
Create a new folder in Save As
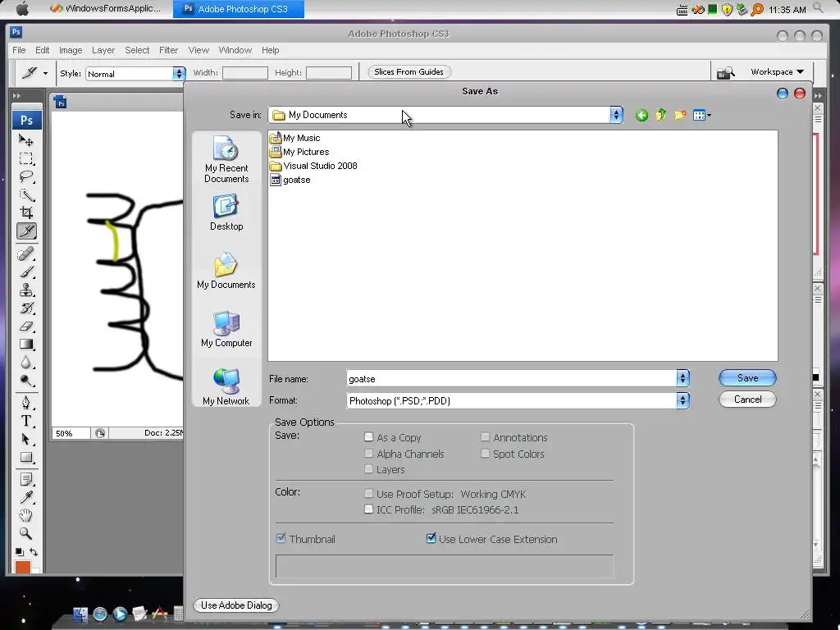pos(680,115)
